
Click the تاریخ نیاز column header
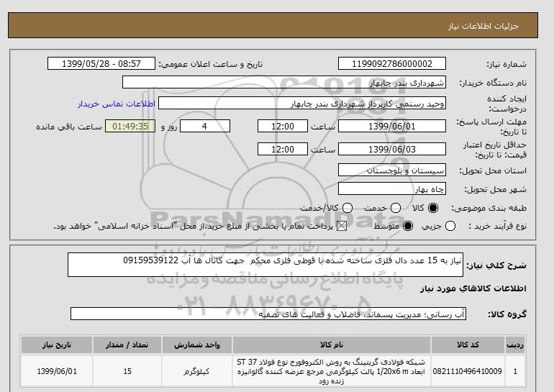[x=57, y=345]
